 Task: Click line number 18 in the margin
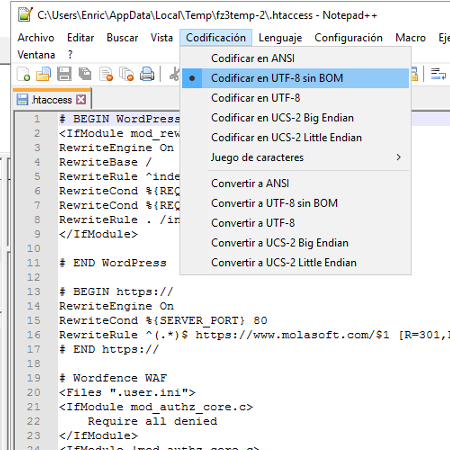pyautogui.click(x=34, y=364)
